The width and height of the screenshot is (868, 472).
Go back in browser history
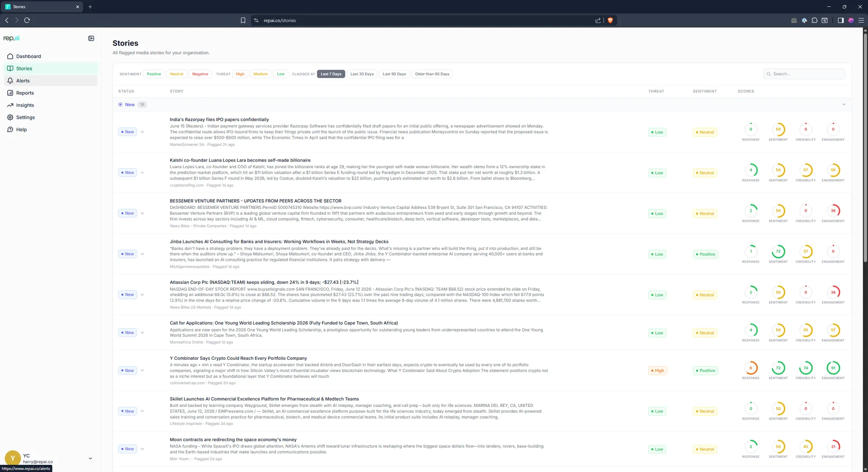point(7,20)
